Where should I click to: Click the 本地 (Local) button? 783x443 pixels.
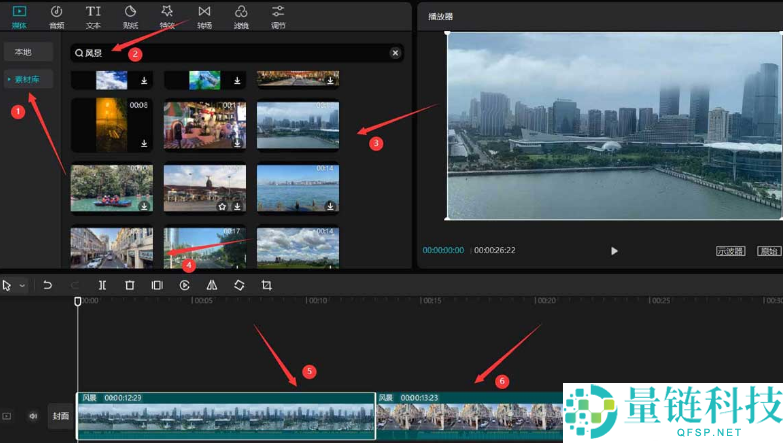point(23,51)
